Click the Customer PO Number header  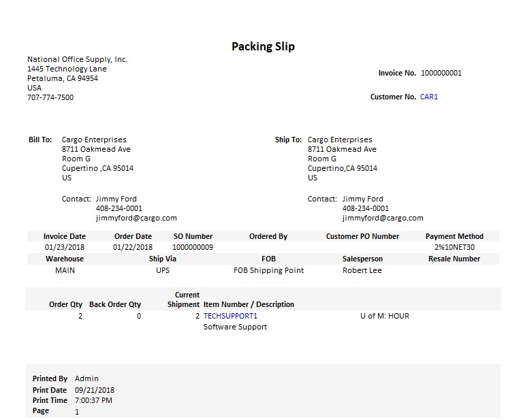pyautogui.click(x=362, y=236)
